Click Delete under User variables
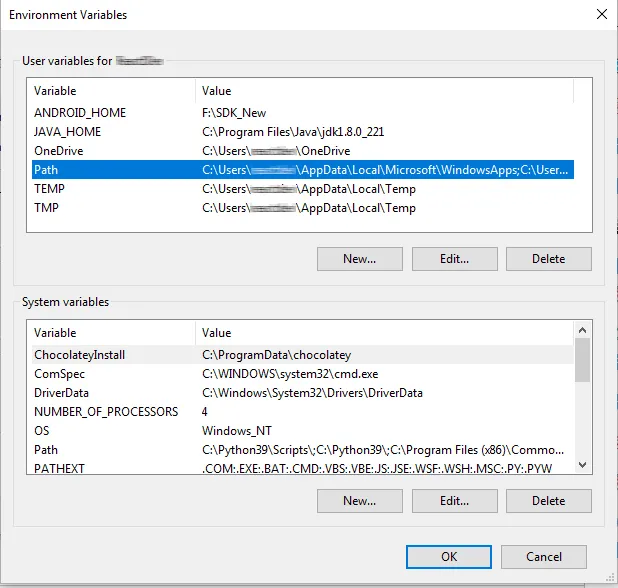Viewport: 618px width, 588px height. point(549,259)
